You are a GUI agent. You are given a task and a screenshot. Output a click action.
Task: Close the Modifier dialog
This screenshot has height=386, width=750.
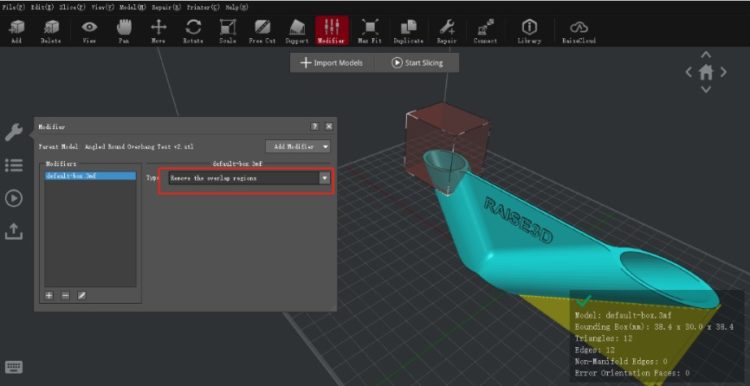pyautogui.click(x=329, y=126)
